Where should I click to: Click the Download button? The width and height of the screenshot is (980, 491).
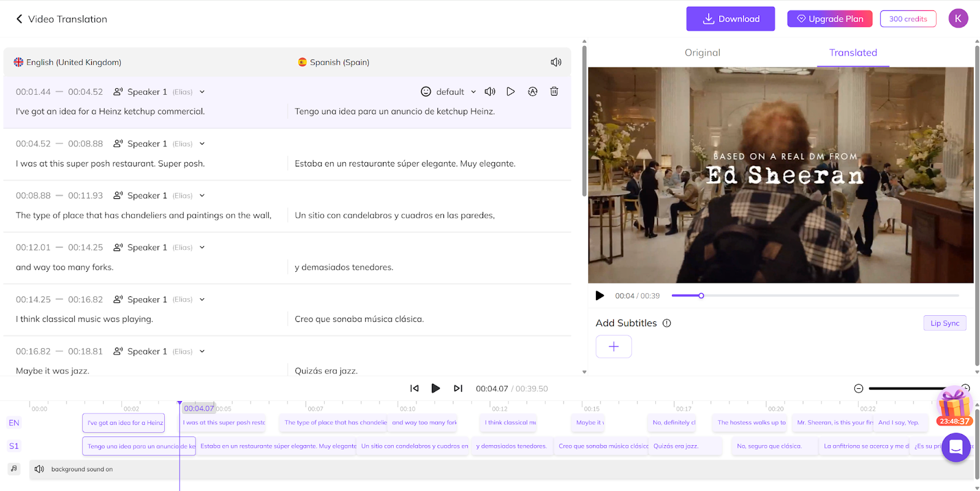pyautogui.click(x=730, y=19)
